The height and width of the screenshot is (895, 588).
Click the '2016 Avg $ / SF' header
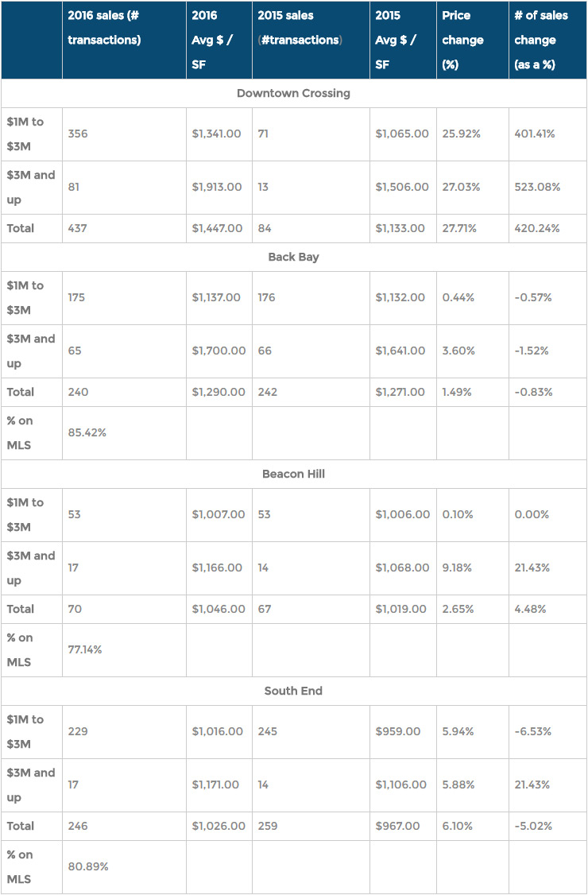[x=212, y=40]
